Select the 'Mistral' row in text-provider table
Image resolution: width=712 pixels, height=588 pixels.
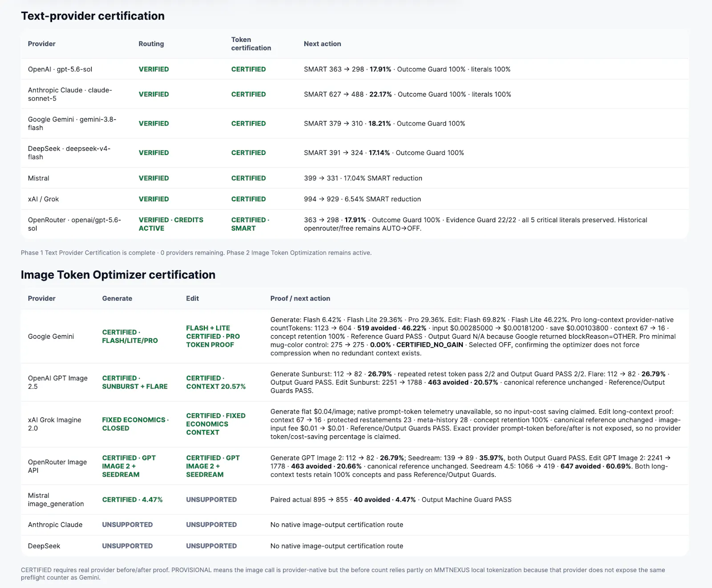[355, 178]
